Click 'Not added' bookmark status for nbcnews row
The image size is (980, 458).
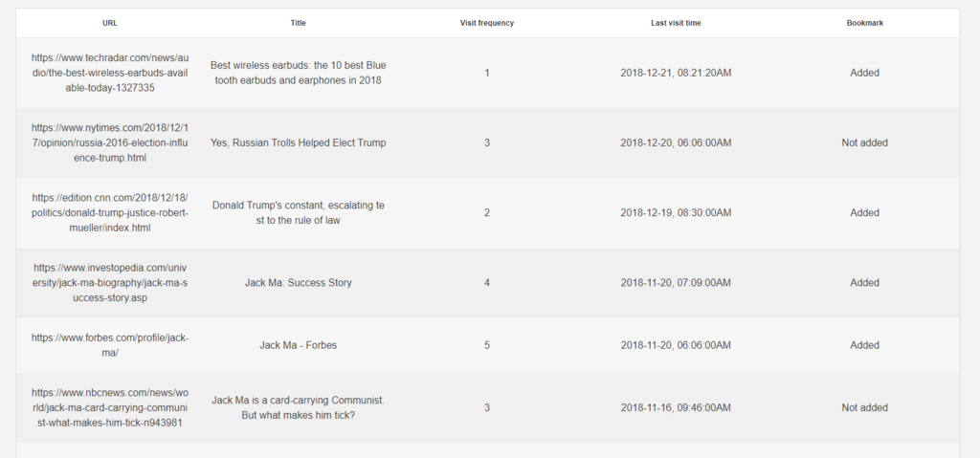click(x=865, y=408)
